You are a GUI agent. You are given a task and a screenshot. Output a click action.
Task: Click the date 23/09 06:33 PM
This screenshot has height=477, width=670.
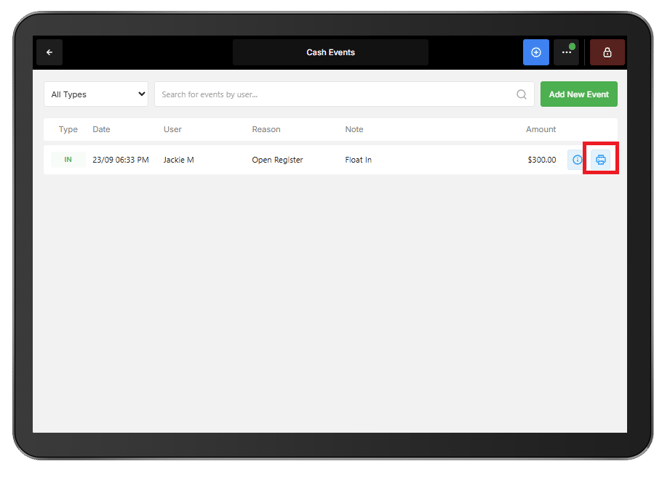click(120, 160)
